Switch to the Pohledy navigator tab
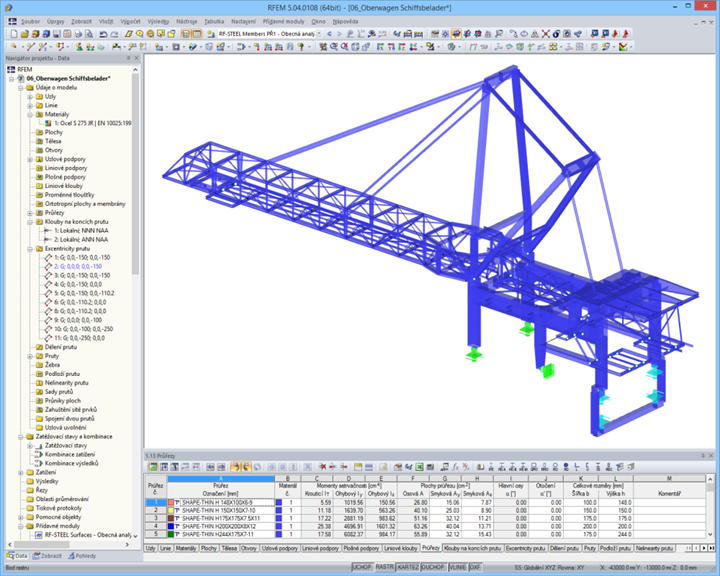Viewport: 720px width, 576px height. tap(82, 556)
